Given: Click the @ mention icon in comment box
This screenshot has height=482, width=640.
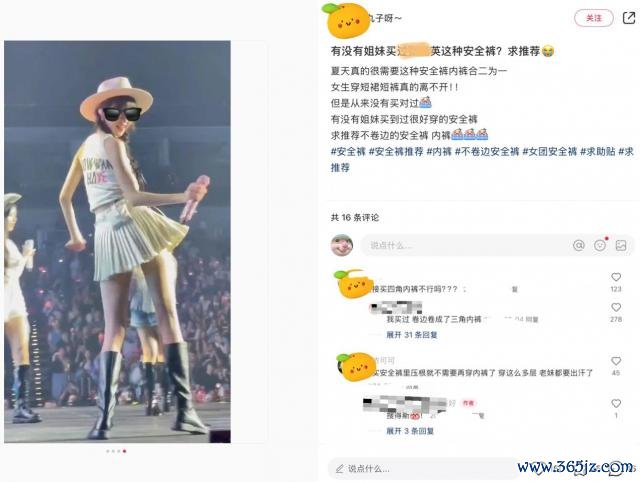Looking at the screenshot, I should pyautogui.click(x=579, y=245).
